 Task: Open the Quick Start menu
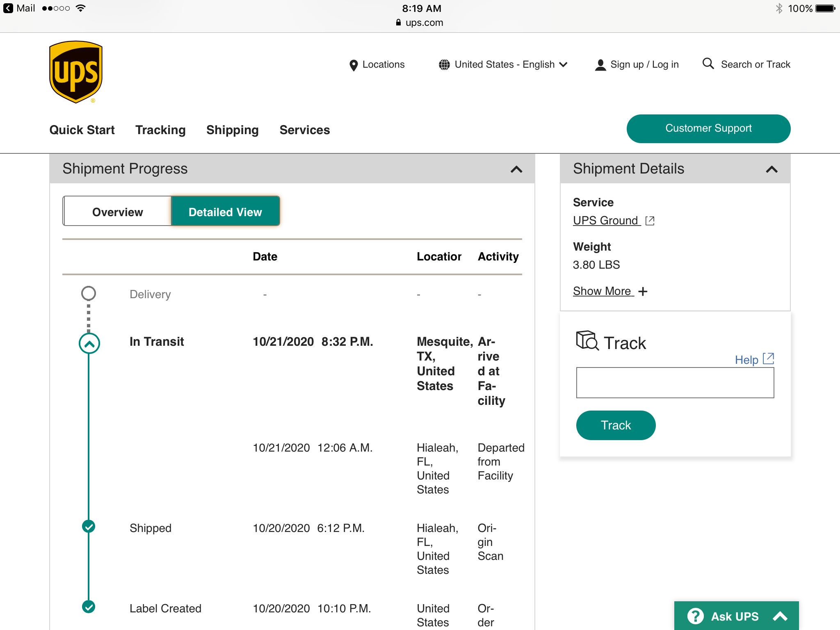(x=82, y=130)
